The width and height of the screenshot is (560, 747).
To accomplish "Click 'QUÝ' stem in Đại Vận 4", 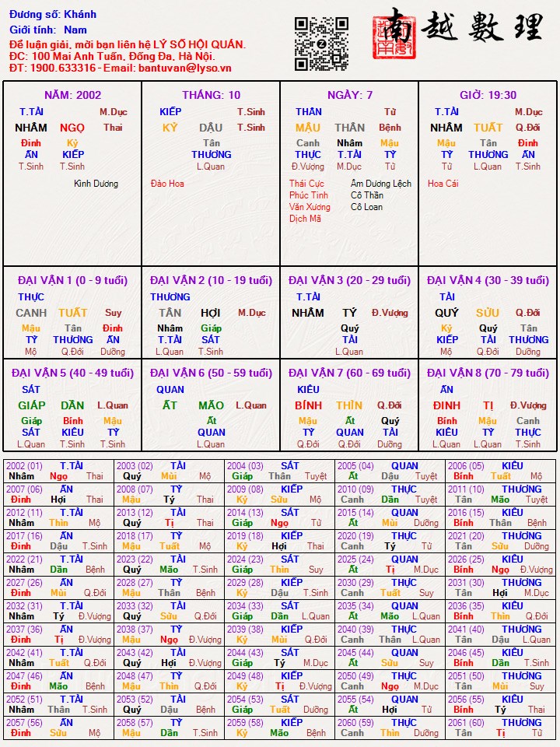I will tap(446, 313).
